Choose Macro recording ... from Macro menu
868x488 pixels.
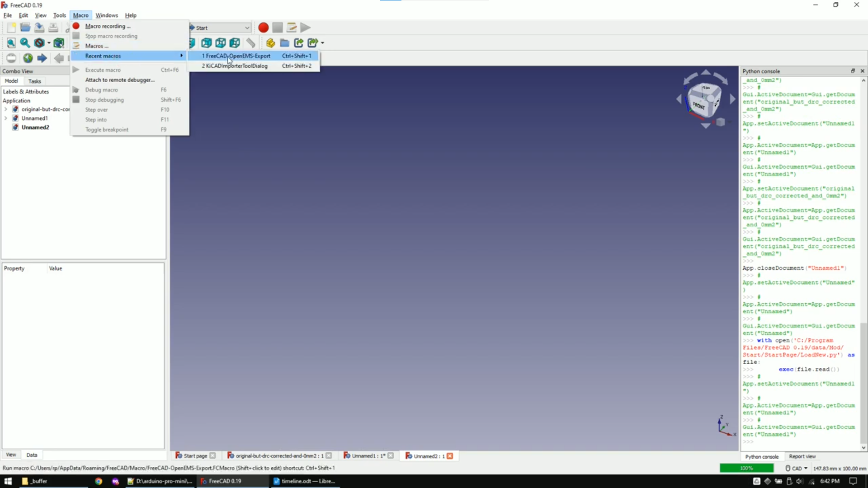[x=130, y=26]
